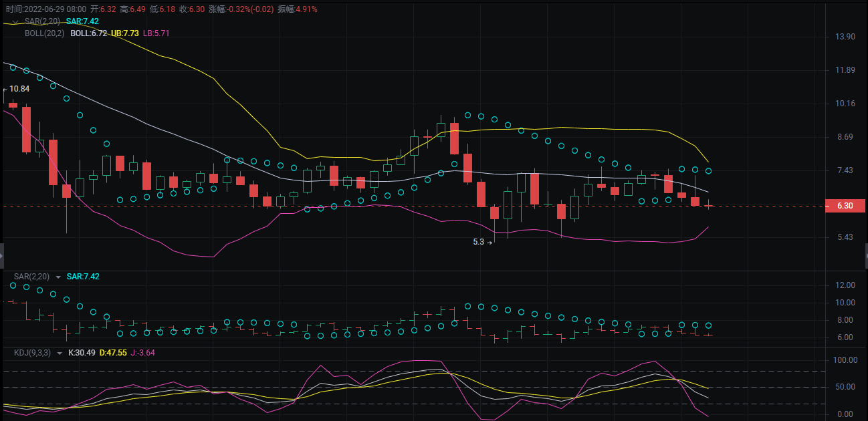
Task: Click the 10.84 high price marker
Action: pyautogui.click(x=19, y=89)
